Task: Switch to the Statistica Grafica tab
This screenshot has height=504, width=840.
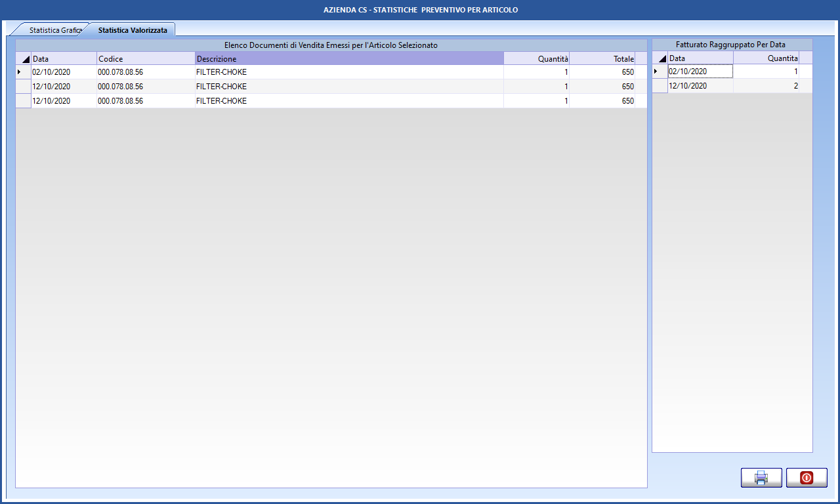Action: 54,30
